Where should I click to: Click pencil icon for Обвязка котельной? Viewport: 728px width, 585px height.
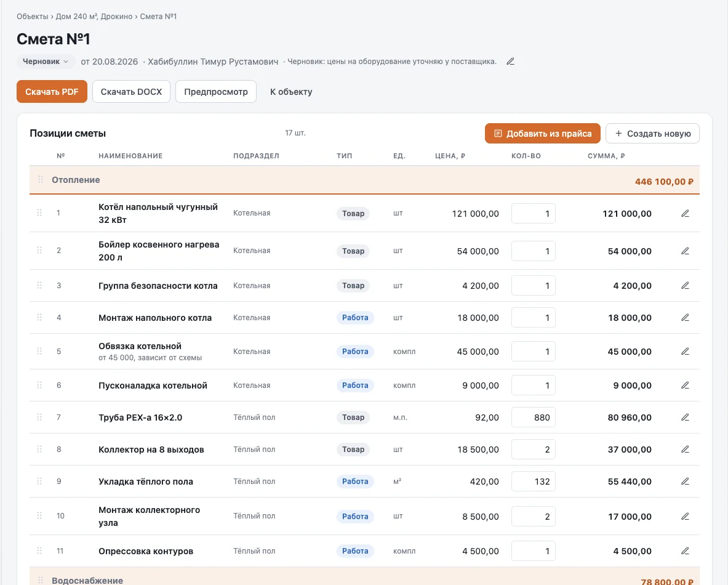685,351
